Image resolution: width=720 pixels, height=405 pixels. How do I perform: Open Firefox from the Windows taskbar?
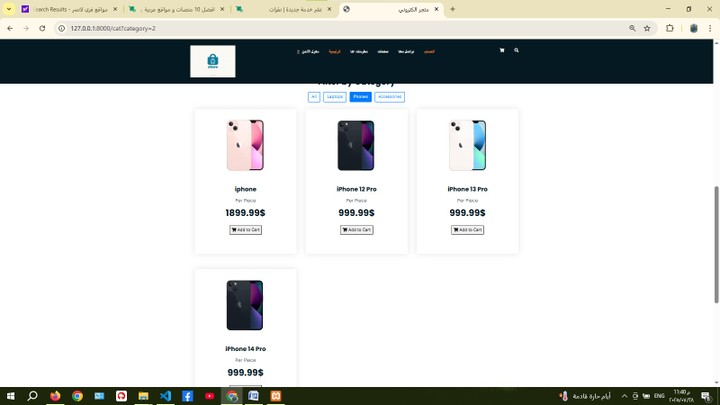55,396
